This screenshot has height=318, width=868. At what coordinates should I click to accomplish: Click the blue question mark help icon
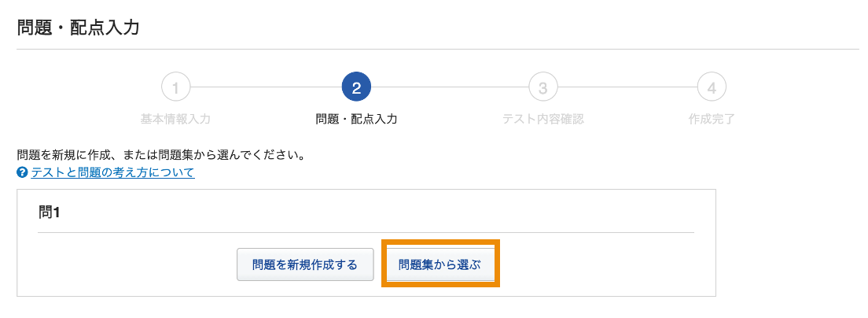[22, 172]
